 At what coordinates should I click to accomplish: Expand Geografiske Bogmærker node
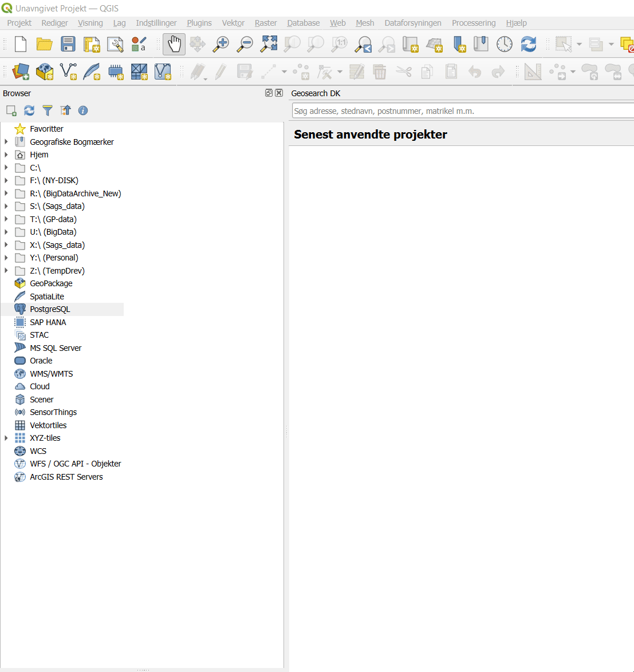pos(6,141)
